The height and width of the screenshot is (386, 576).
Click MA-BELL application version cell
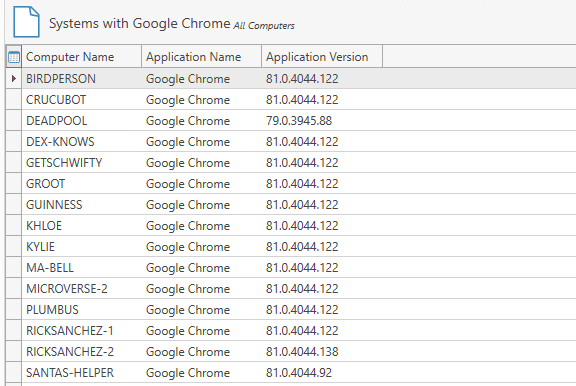coord(322,268)
